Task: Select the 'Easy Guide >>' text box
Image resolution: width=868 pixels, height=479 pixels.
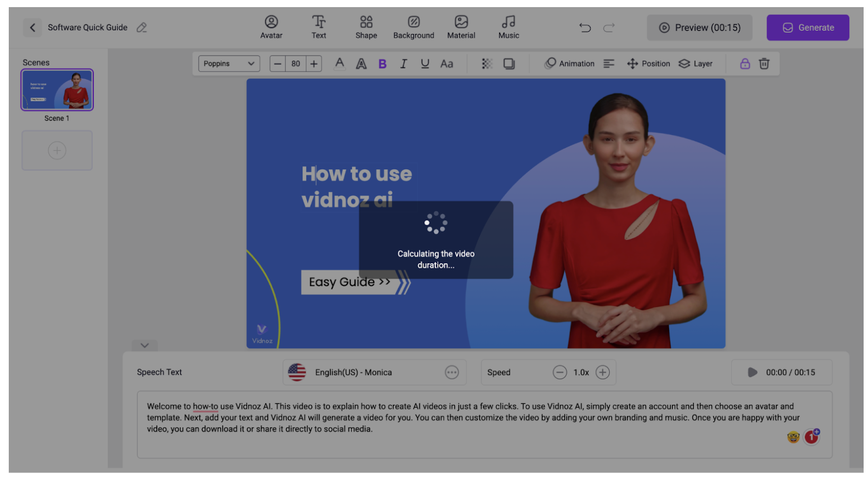Action: tap(350, 282)
